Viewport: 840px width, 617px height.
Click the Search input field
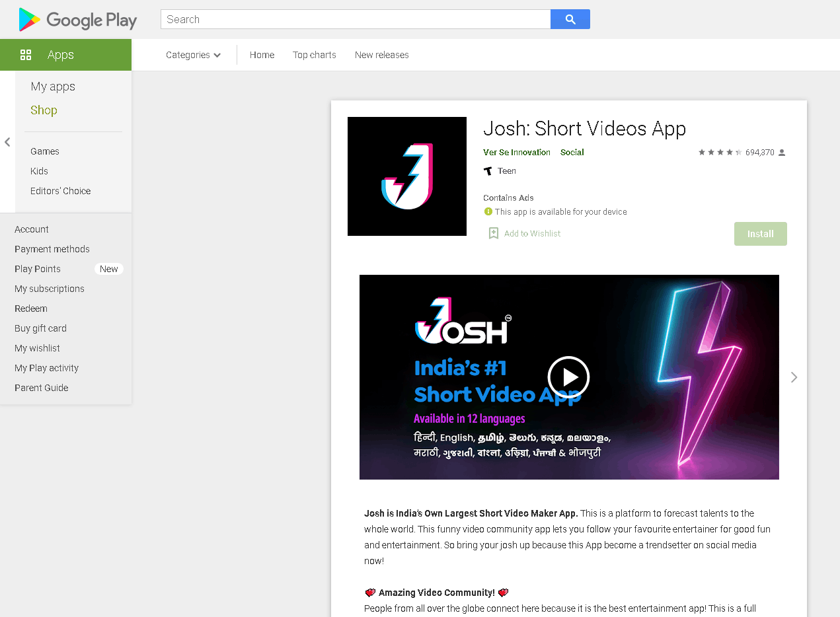point(356,19)
